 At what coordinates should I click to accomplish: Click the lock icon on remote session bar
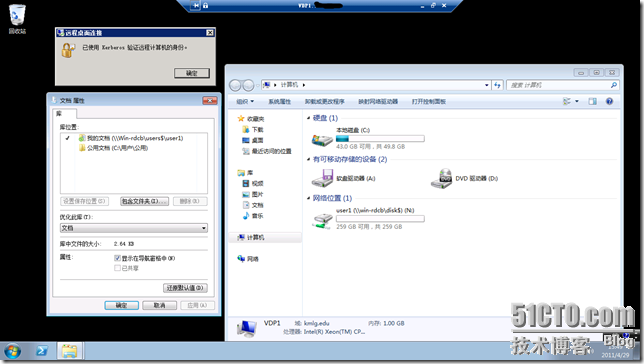[205, 5]
